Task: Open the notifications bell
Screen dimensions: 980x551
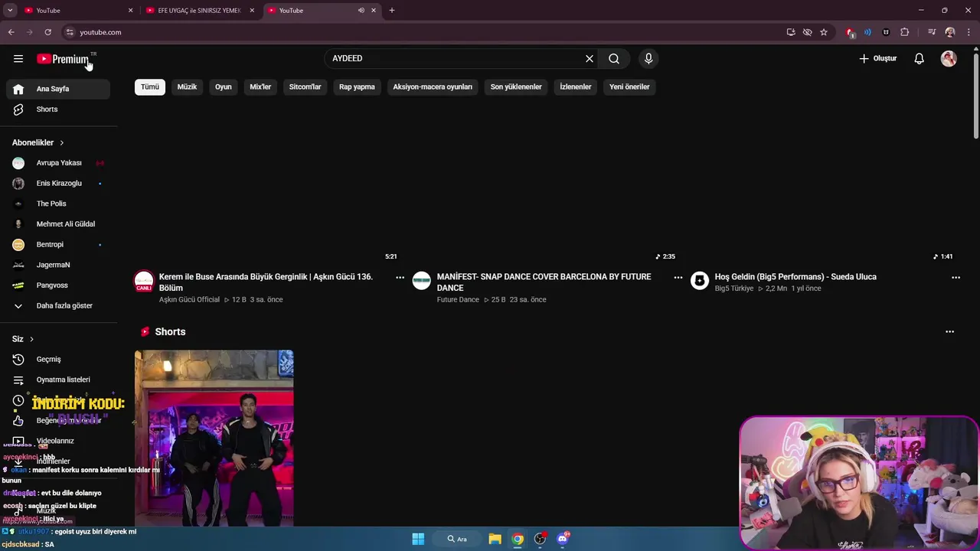Action: pos(920,59)
